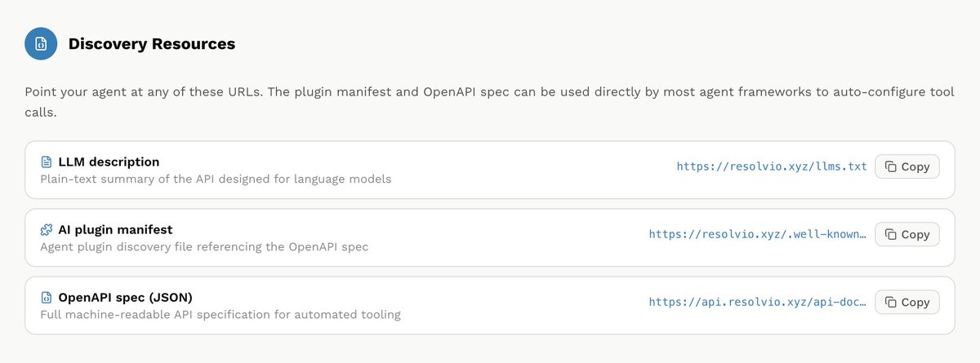Viewport: 980px width, 363px height.
Task: Click the Discovery Resources heading text
Action: (x=152, y=44)
